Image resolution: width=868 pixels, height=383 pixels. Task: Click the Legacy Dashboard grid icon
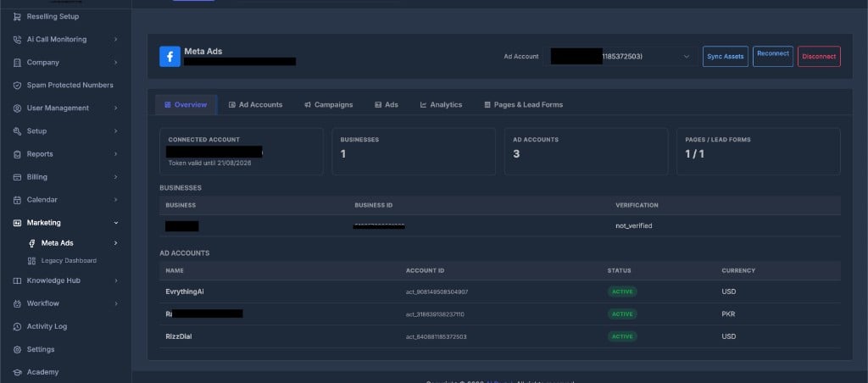31,261
